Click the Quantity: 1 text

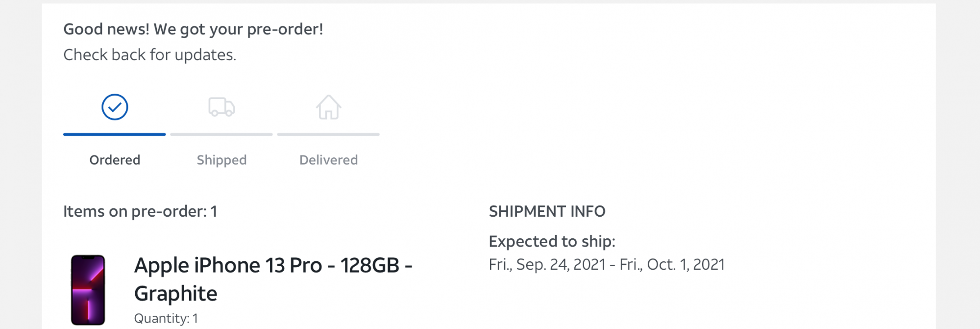point(166,318)
